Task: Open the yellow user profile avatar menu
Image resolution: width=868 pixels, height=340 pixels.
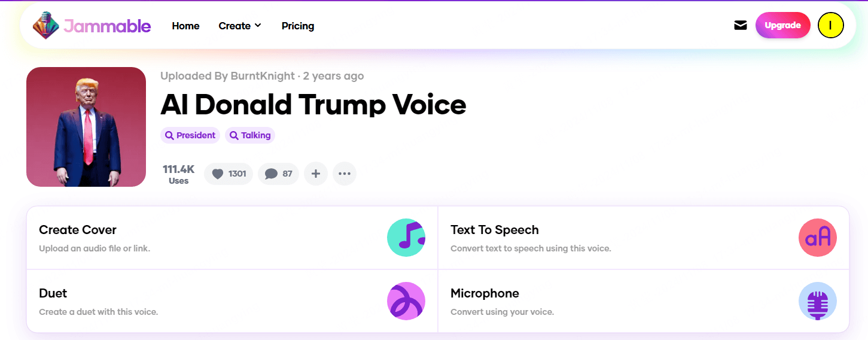Action: [x=830, y=25]
